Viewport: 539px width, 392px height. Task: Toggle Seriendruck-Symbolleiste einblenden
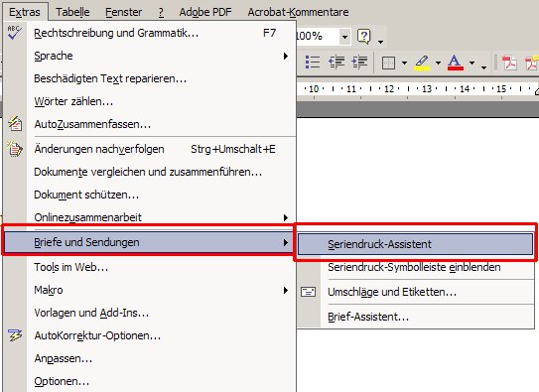[415, 267]
